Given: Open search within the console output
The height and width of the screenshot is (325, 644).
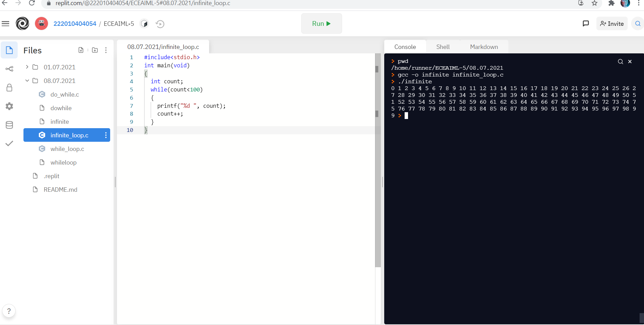Looking at the screenshot, I should [620, 62].
